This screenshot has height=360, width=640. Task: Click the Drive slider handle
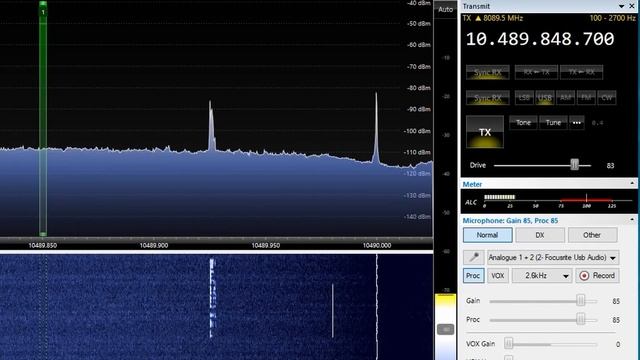(x=574, y=165)
